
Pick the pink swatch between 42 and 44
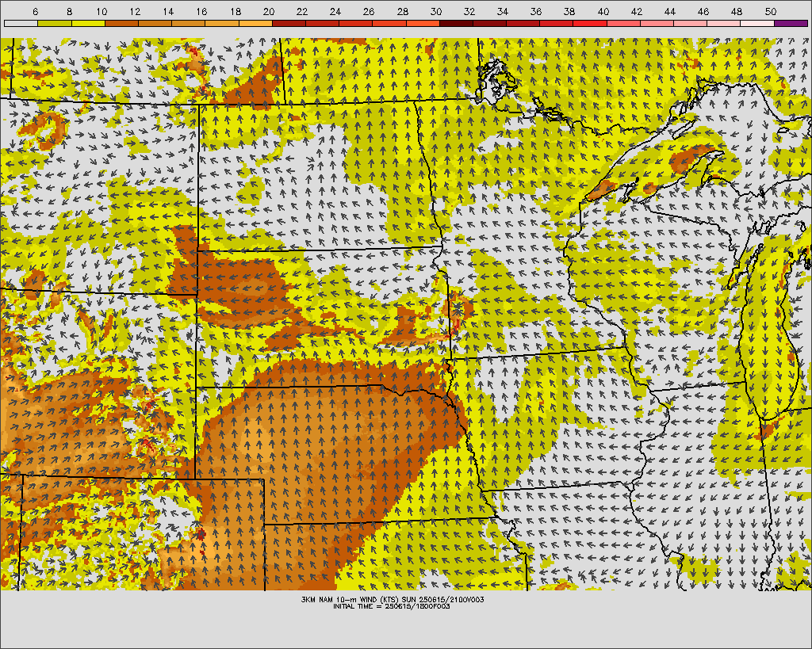pyautogui.click(x=657, y=23)
